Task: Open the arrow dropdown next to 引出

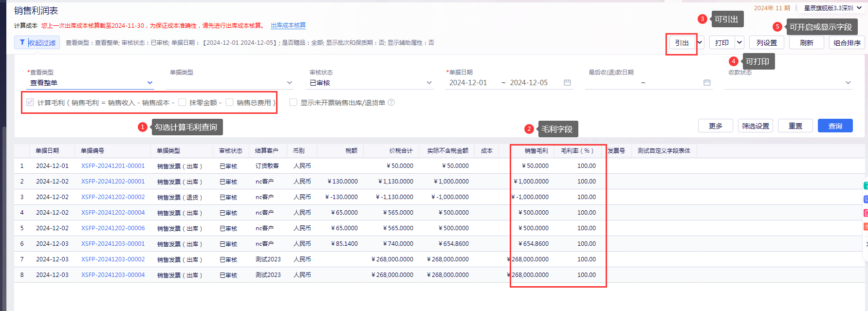Action: pos(700,42)
